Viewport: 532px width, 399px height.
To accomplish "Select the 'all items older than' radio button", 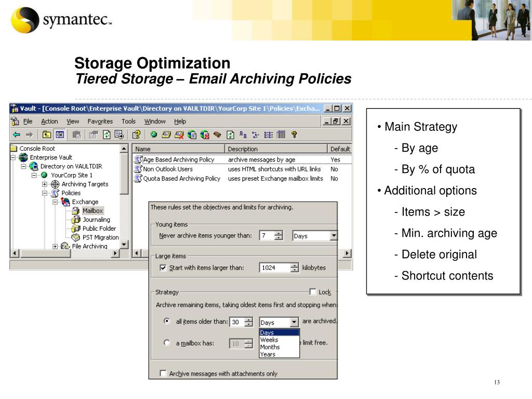I will (167, 321).
